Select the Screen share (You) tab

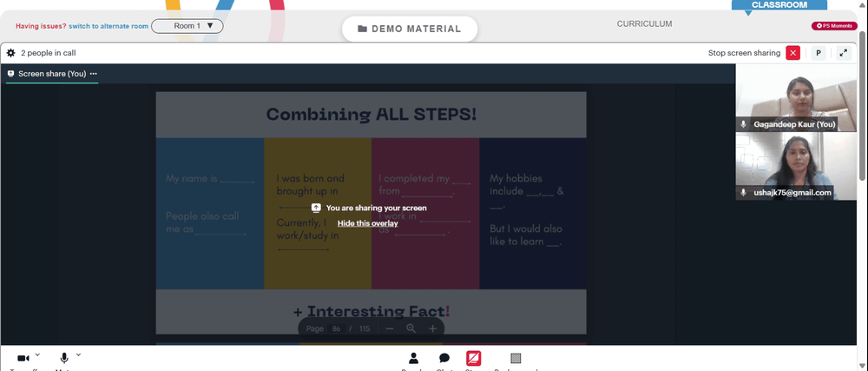(x=52, y=74)
